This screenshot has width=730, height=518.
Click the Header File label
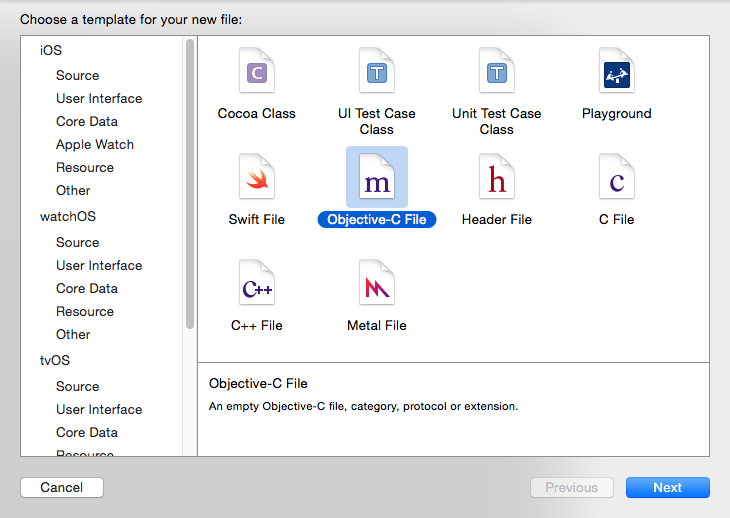[x=497, y=219]
